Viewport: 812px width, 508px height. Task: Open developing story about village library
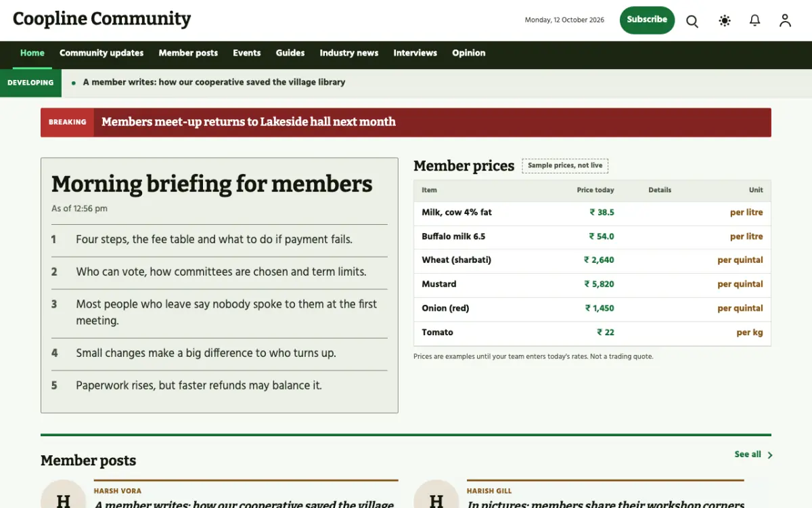click(x=214, y=83)
